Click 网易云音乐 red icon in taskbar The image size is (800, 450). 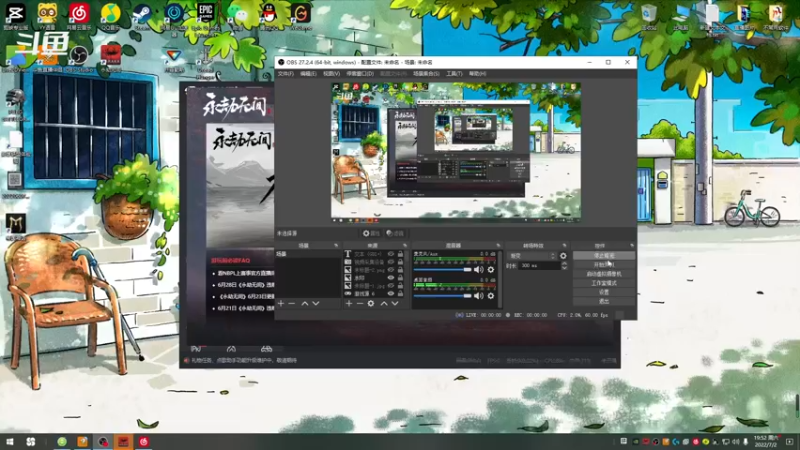[x=144, y=442]
